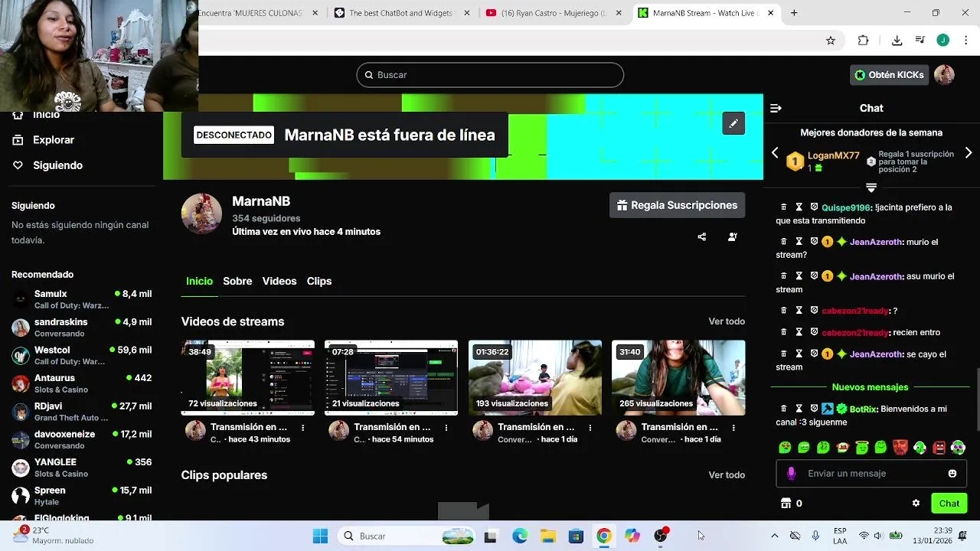
Task: Click the add-user icon beside share
Action: tap(733, 237)
